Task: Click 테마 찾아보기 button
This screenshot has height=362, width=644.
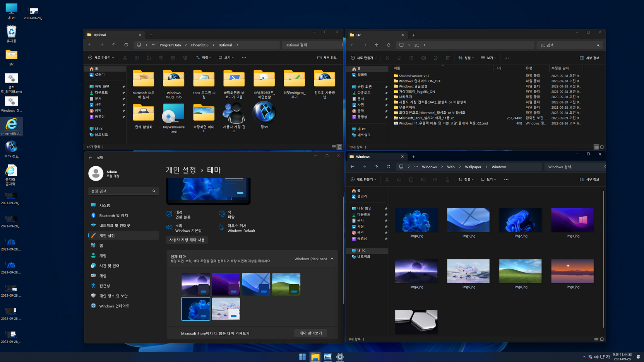Action: tap(310, 333)
